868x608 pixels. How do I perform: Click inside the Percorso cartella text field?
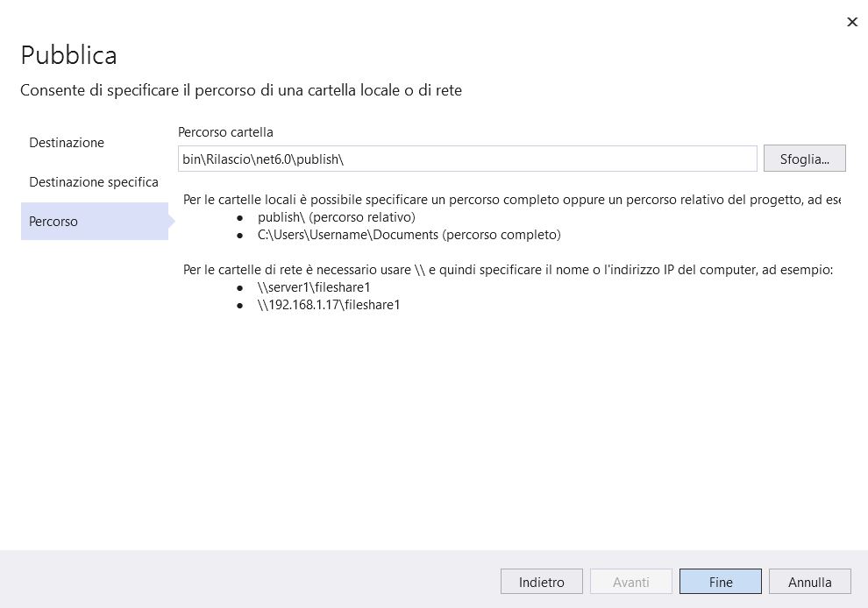point(467,159)
